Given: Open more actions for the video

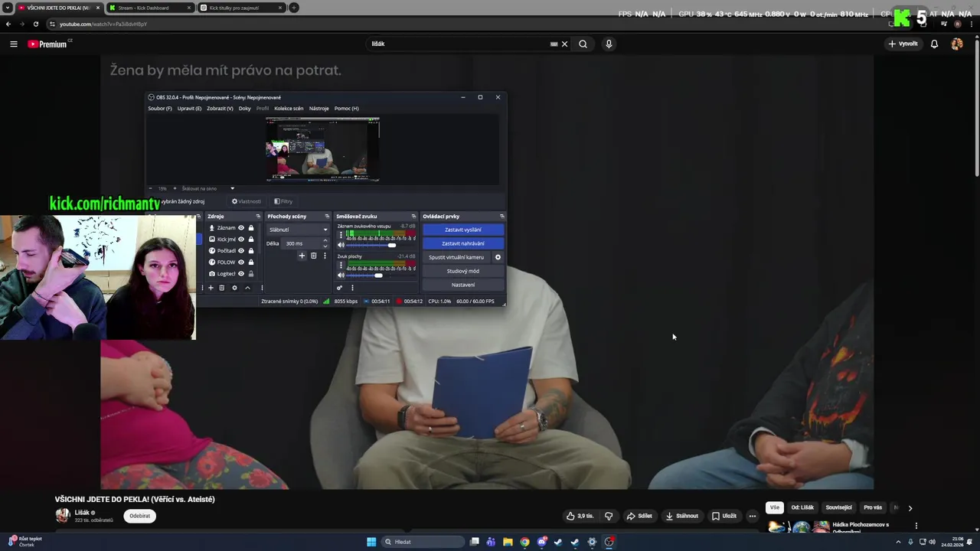Looking at the screenshot, I should click(752, 516).
